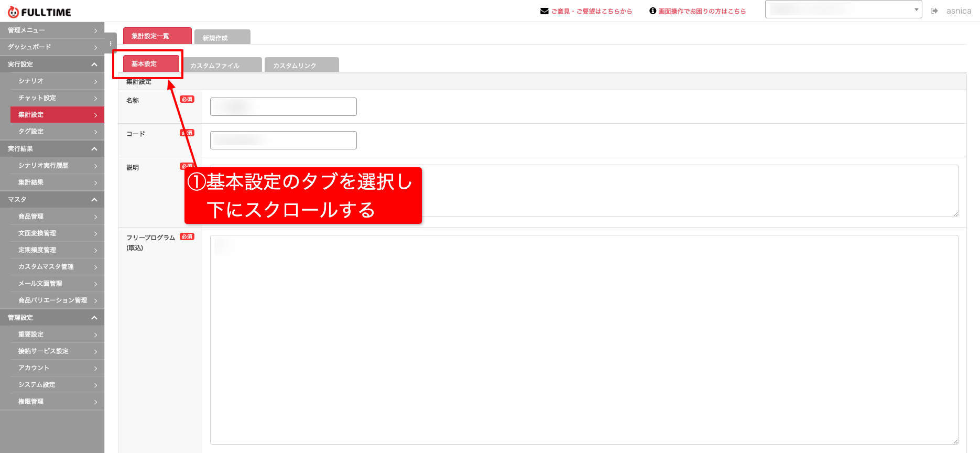This screenshot has height=453, width=980.
Task: Select the カスタムファイル tab
Action: point(222,65)
